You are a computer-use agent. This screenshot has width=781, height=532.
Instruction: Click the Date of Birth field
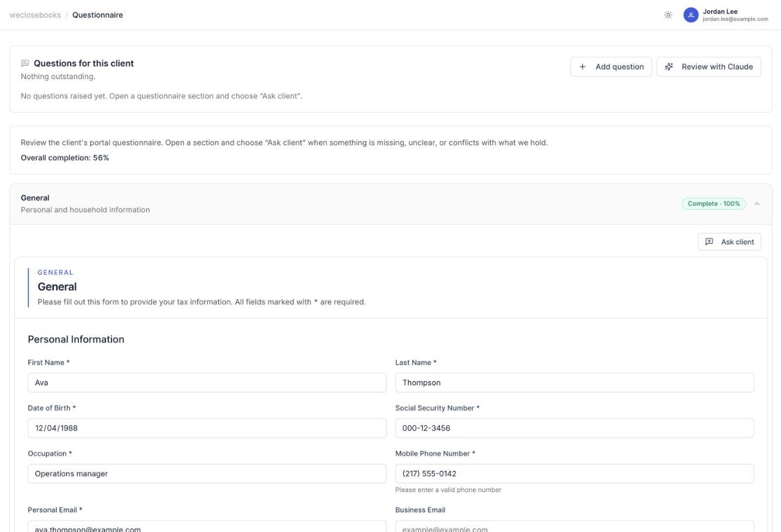tap(207, 428)
